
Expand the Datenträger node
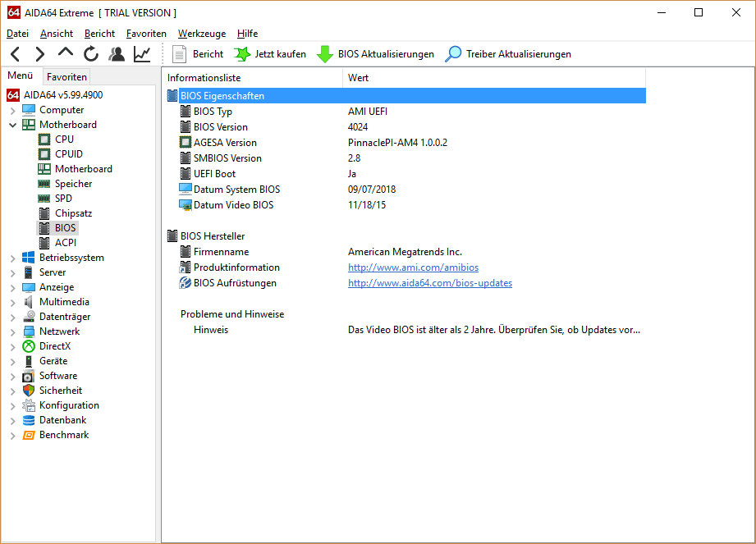(x=13, y=317)
